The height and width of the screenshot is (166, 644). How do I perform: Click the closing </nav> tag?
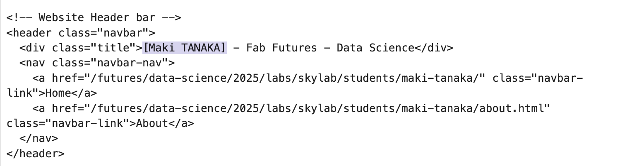pos(38,138)
